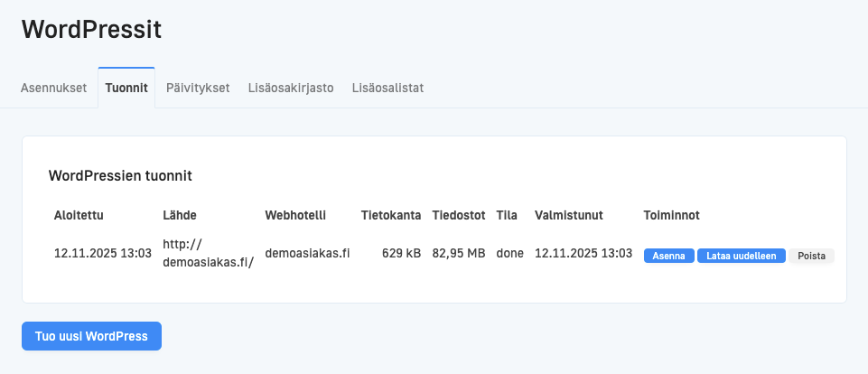This screenshot has width=868, height=374.
Task: Select the Tuonnit tab
Action: click(126, 89)
